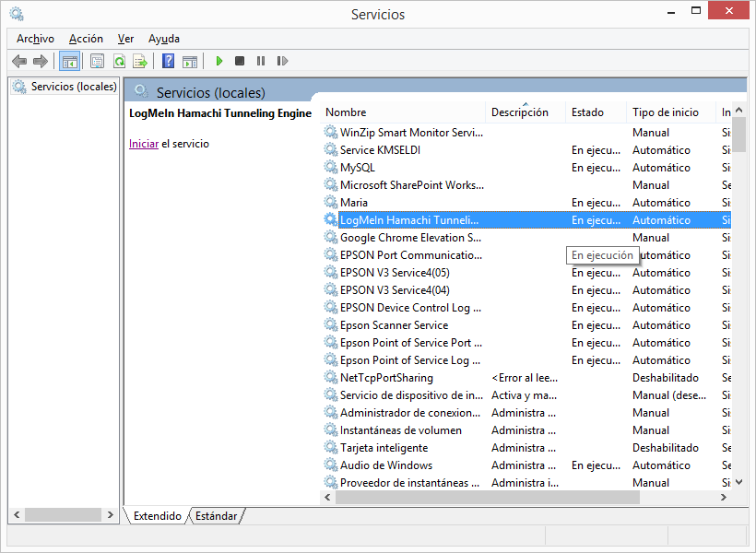This screenshot has height=553, width=756.
Task: Select the MySQL service row
Action: coord(358,168)
